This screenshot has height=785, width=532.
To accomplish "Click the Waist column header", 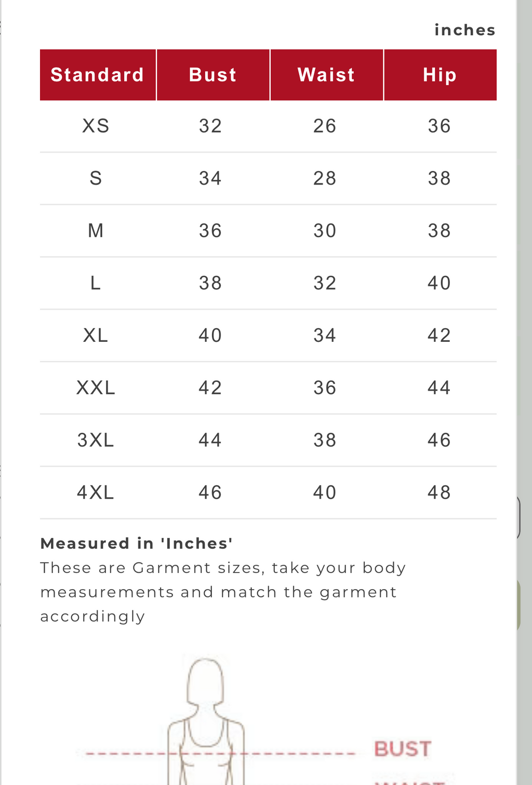I will [327, 75].
